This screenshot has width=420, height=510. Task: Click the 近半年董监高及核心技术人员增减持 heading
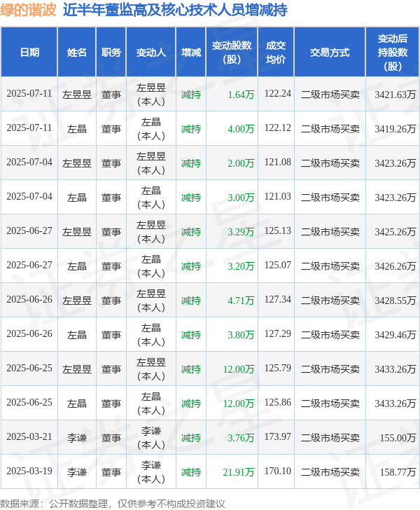pyautogui.click(x=175, y=10)
